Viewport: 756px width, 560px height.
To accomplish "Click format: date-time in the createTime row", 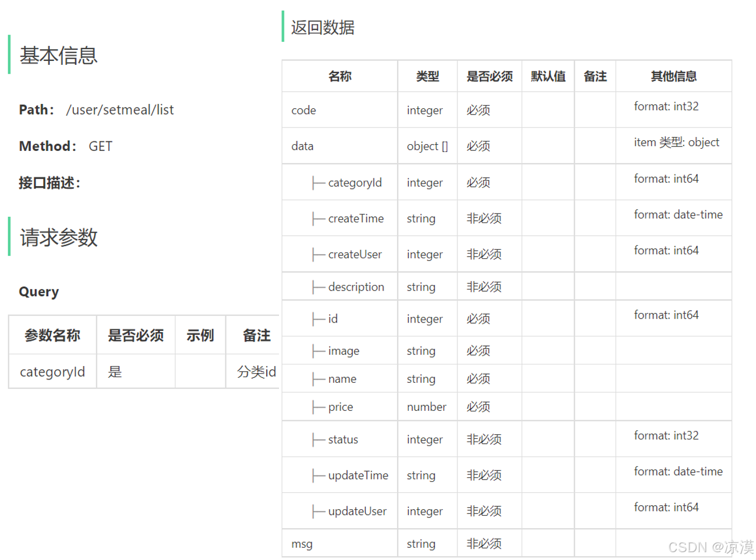I will click(x=678, y=215).
